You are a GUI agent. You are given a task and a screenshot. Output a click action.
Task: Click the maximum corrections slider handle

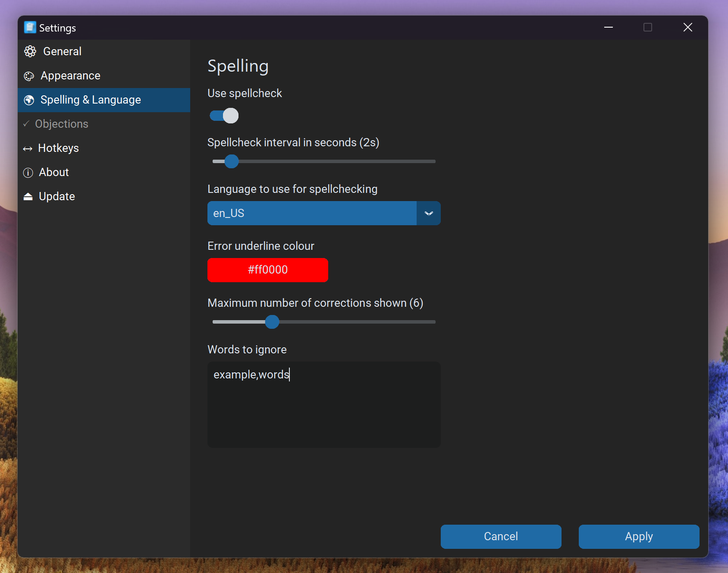point(272,322)
